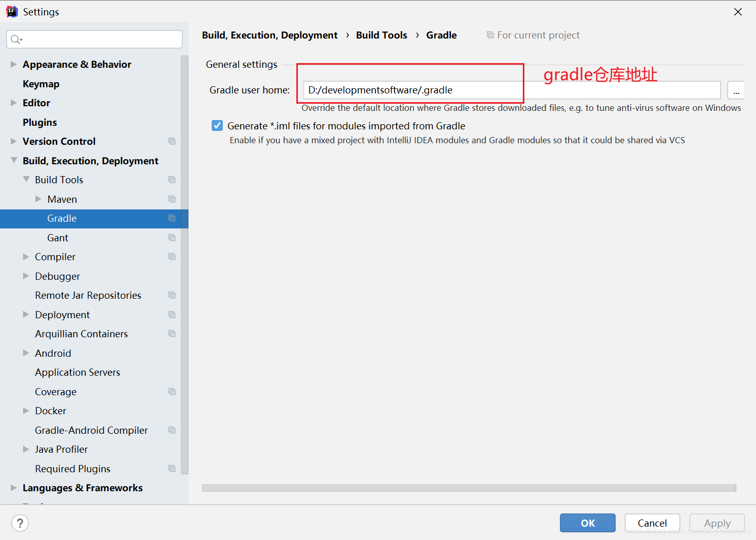This screenshot has width=756, height=540.
Task: Open Arquillian Containers settings
Action: (x=81, y=334)
